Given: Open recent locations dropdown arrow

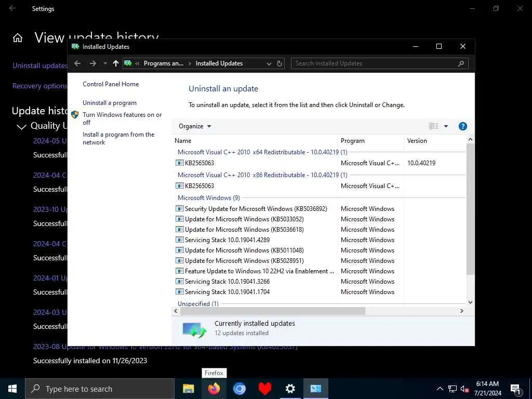Looking at the screenshot, I should (105, 63).
